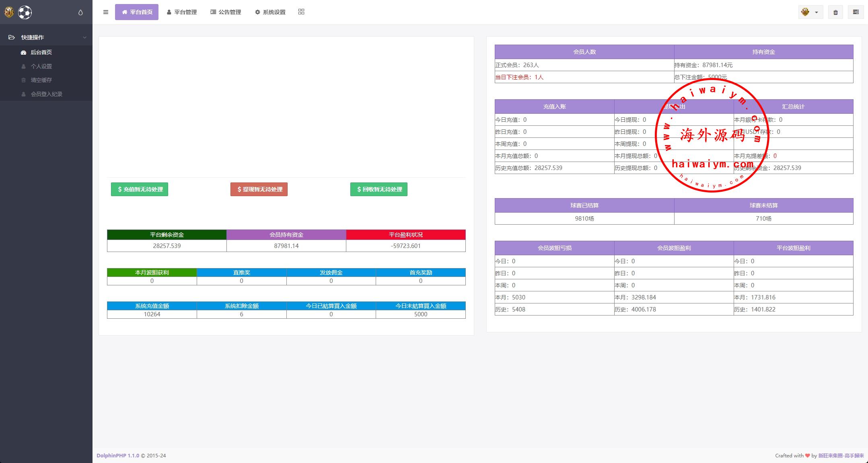Click 提现暂无待处理 red button
This screenshot has height=463, width=868.
click(x=259, y=189)
